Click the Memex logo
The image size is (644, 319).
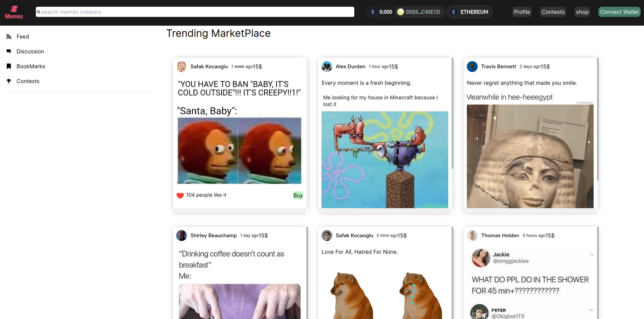click(14, 12)
